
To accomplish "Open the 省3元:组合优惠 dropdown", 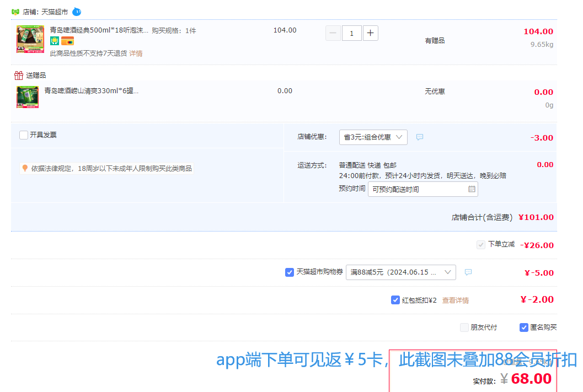I will point(373,137).
